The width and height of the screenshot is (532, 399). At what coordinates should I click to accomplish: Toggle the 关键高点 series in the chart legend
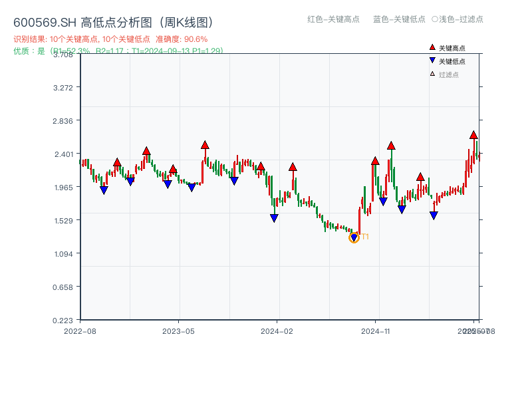tap(447, 48)
